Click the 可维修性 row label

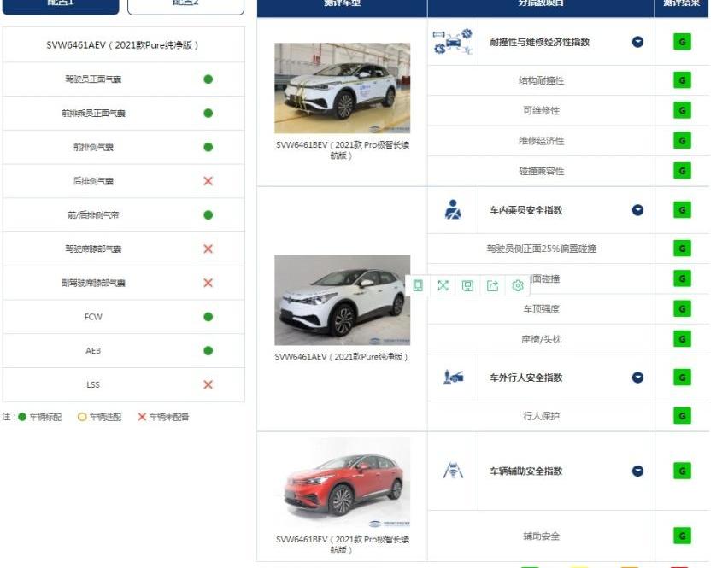(542, 110)
